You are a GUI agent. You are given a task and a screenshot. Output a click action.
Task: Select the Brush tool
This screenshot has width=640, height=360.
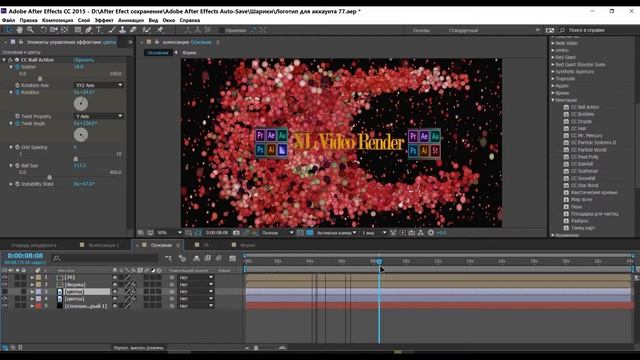(x=112, y=30)
